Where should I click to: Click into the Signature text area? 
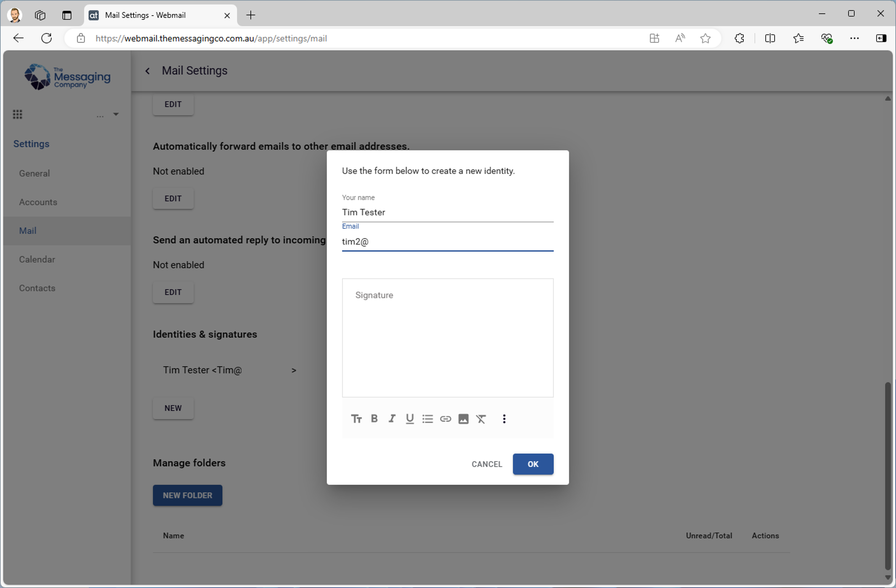[448, 338]
